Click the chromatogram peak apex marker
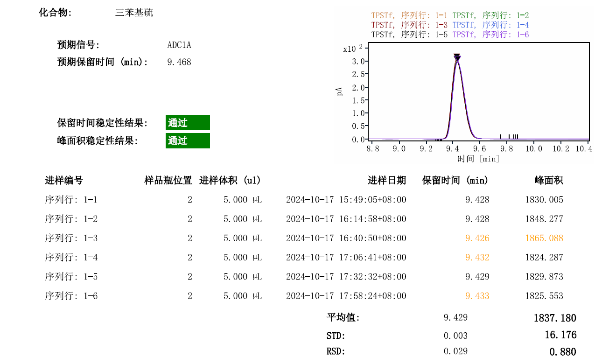602x364 pixels. [x=457, y=57]
